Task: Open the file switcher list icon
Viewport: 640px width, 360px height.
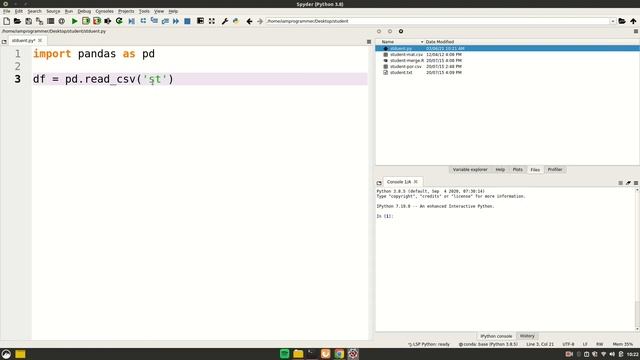Action: coord(51,21)
